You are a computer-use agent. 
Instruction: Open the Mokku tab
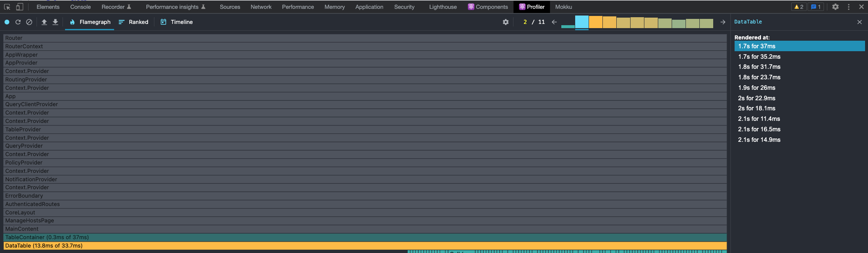point(563,7)
